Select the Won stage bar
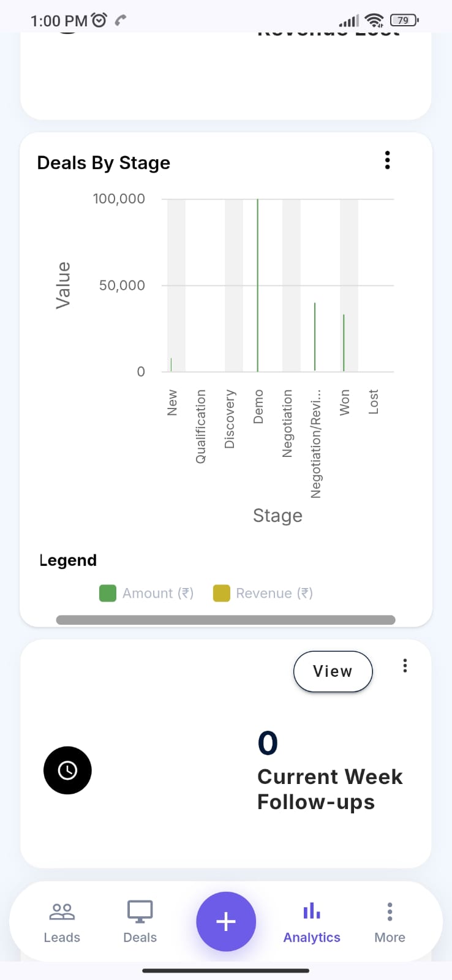This screenshot has height=980, width=452. click(x=344, y=343)
